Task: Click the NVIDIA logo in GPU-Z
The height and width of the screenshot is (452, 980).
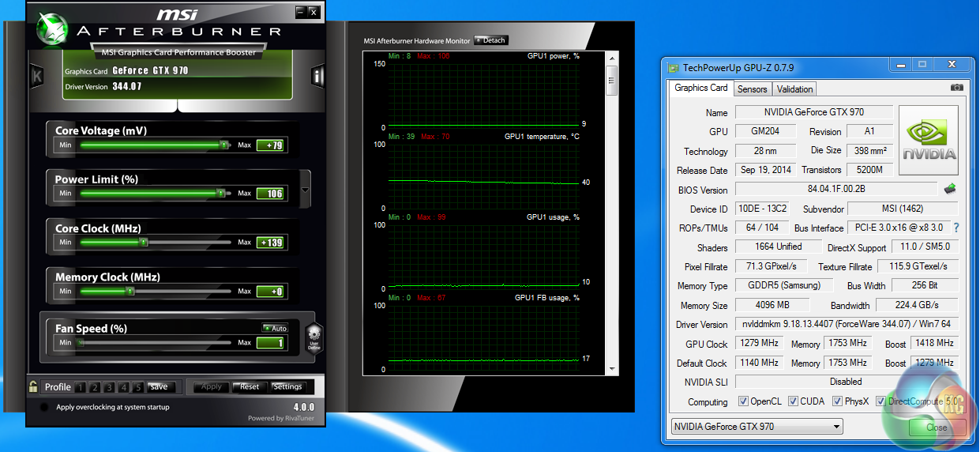Action: (929, 140)
